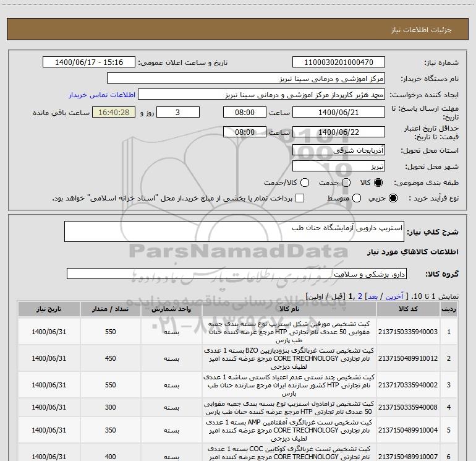Click the جزئیات اطلاعات نیاز header title
Image resolution: width=476 pixels, height=461 pixels.
pos(422,30)
